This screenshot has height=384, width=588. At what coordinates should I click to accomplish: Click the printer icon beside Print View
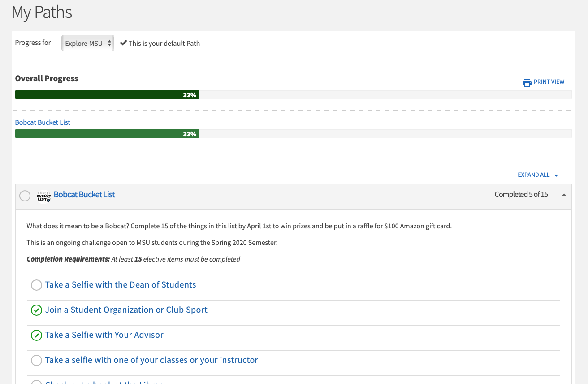click(527, 82)
